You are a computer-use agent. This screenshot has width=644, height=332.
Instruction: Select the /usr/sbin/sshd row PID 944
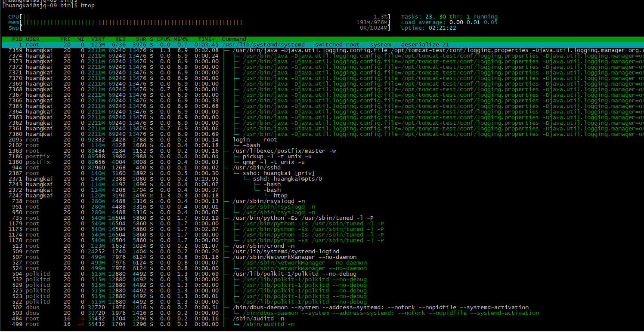[x=322, y=168]
